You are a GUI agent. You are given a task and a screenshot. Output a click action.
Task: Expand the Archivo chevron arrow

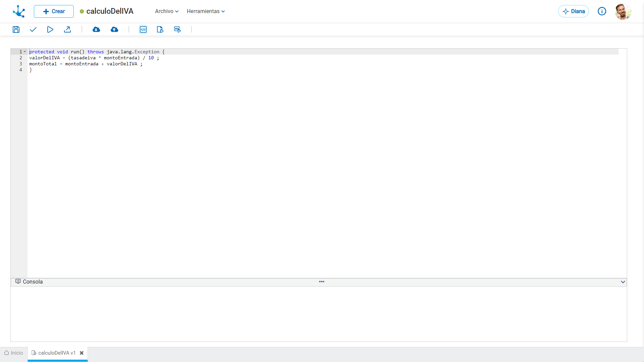click(x=177, y=11)
